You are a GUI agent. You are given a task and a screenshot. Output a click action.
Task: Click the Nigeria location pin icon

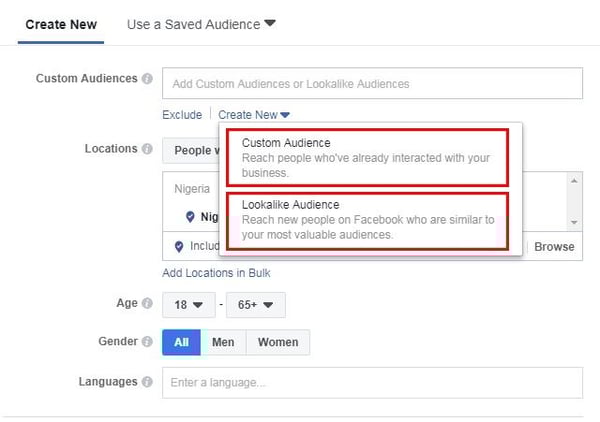190,217
